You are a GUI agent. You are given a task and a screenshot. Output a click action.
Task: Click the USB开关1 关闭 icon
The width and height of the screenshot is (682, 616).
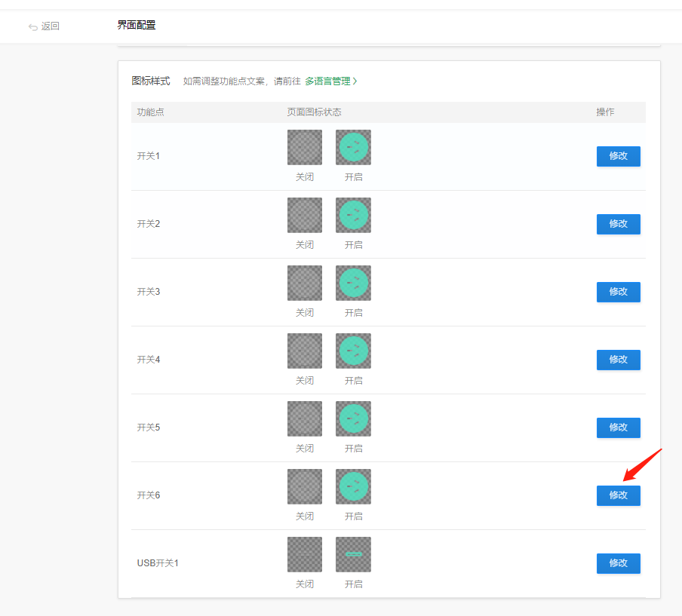click(x=305, y=555)
